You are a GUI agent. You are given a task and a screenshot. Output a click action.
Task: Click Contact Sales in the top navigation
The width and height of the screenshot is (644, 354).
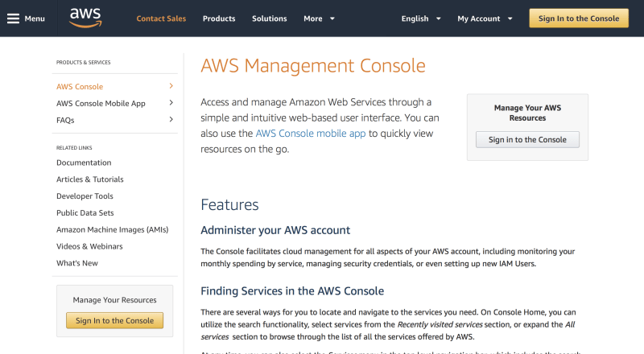click(161, 19)
